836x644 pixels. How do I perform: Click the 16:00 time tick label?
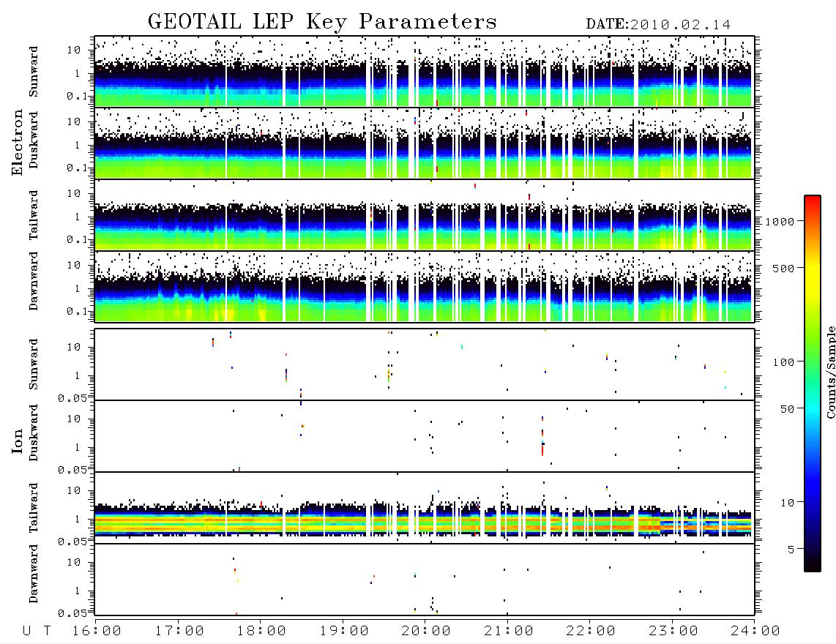point(97,631)
